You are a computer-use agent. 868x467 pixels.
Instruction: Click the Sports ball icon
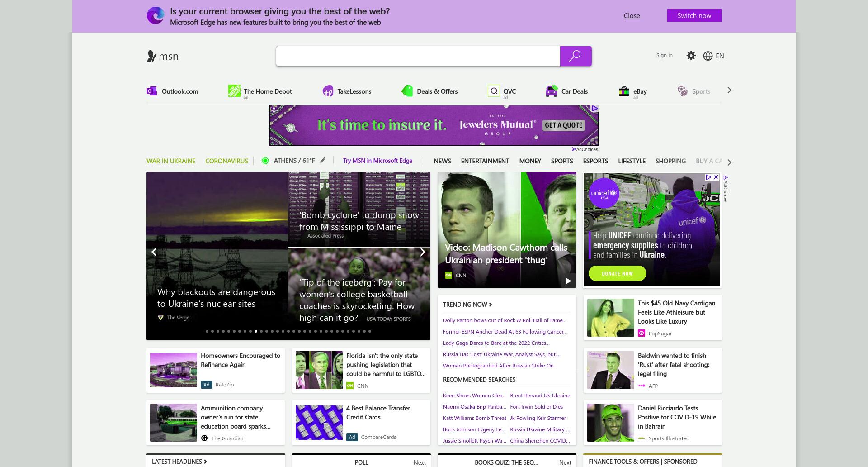[x=683, y=91]
